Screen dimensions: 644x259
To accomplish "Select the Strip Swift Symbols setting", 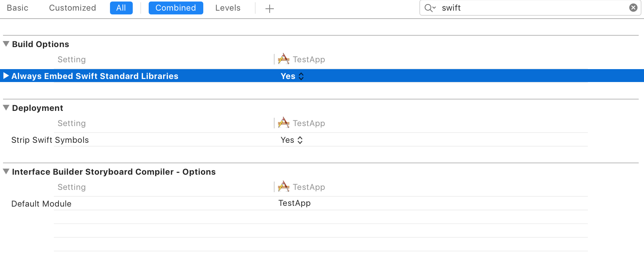I will (50, 140).
